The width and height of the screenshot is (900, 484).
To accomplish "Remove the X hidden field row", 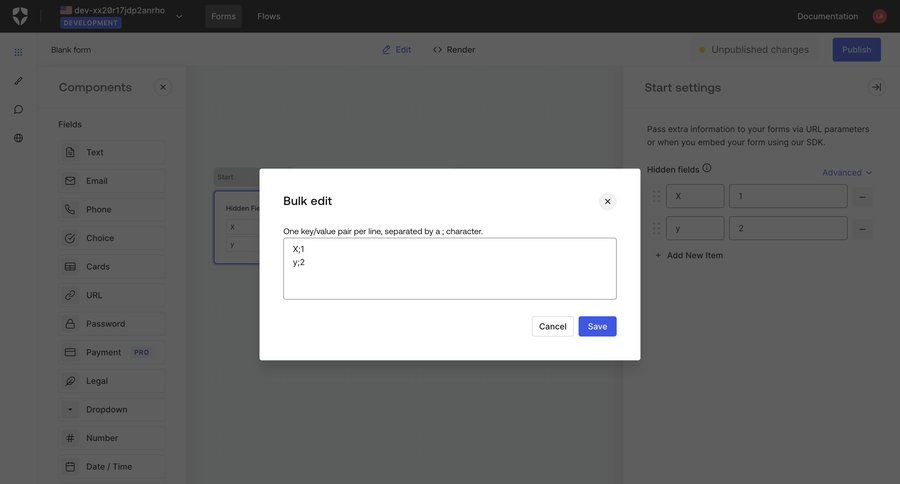I will (x=862, y=197).
